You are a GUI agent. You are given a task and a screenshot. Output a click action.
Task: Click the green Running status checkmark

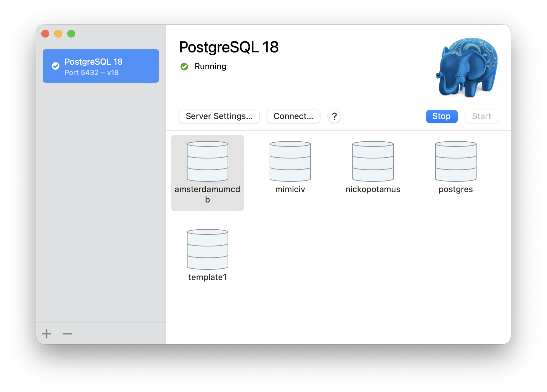pyautogui.click(x=184, y=67)
